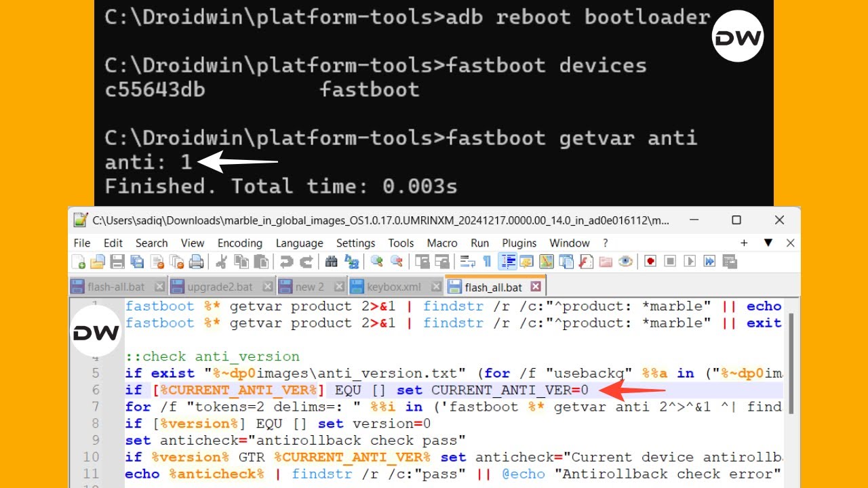Viewport: 868px width, 488px height.
Task: Open the Search menu
Action: tap(151, 243)
